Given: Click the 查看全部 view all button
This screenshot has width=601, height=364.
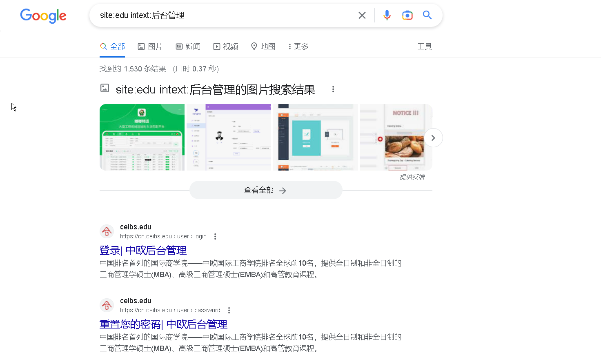Looking at the screenshot, I should click(266, 190).
